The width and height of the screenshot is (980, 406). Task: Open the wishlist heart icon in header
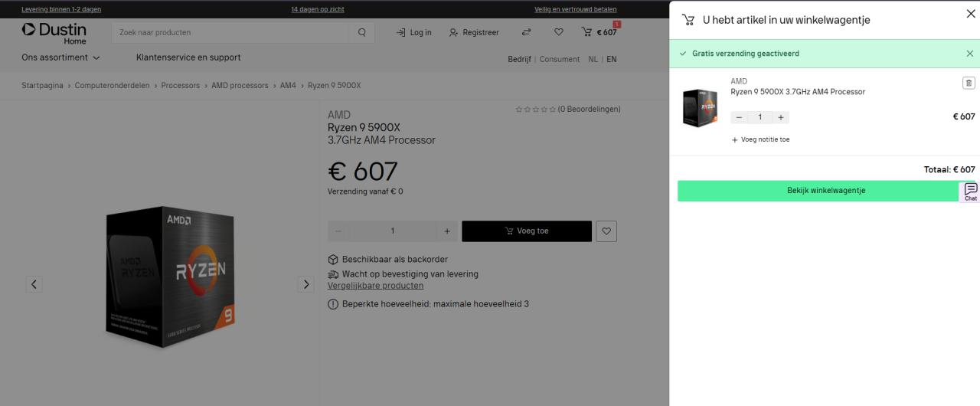tap(558, 32)
